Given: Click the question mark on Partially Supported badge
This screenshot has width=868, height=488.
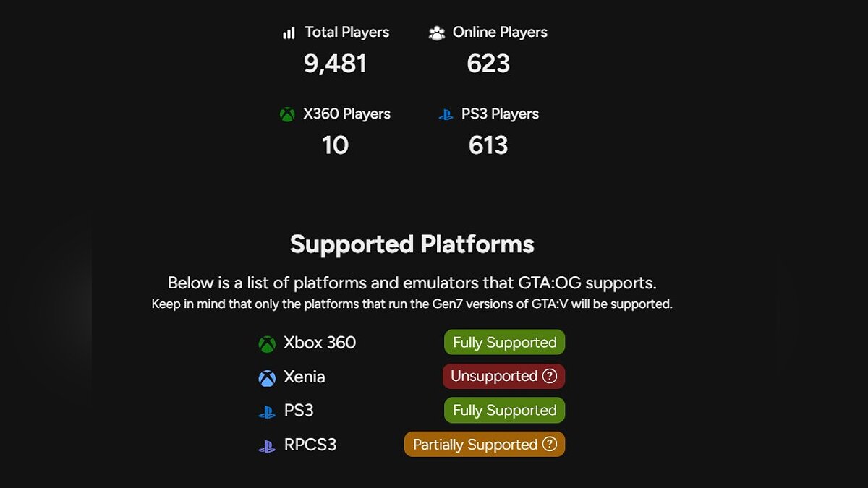Looking at the screenshot, I should (550, 444).
